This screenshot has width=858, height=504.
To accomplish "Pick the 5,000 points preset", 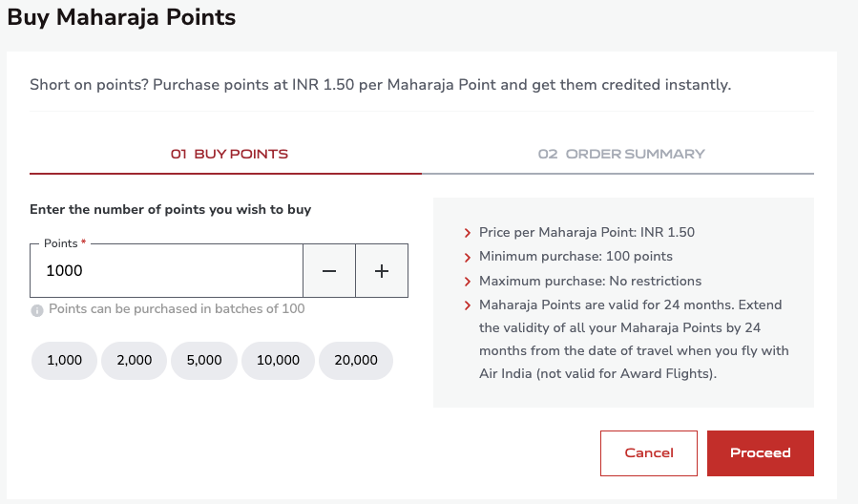I will [x=204, y=361].
